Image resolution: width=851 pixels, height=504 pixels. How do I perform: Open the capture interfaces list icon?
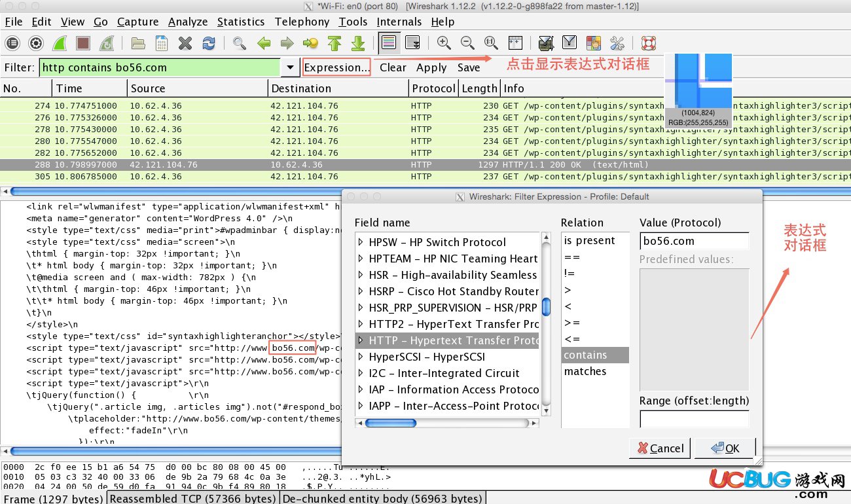12,43
